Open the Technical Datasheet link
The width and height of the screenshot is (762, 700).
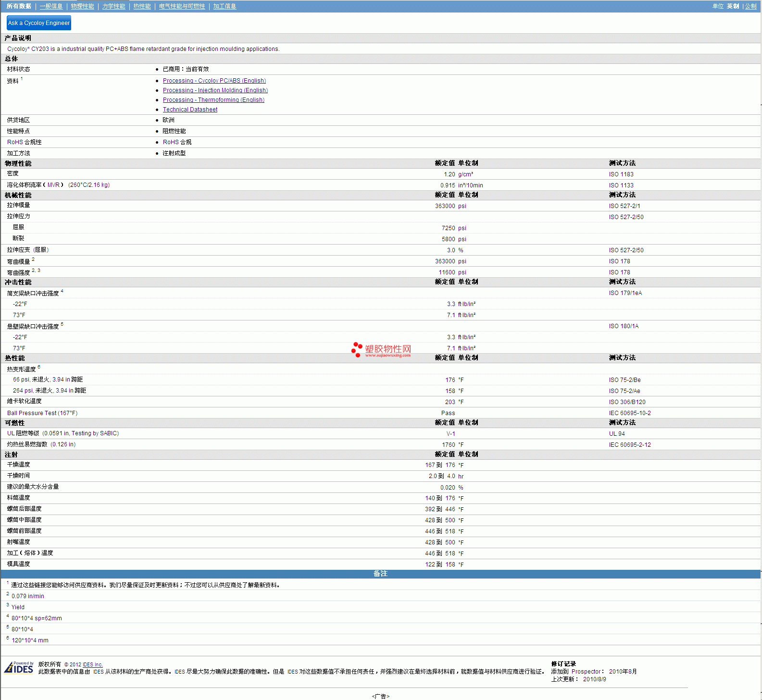pos(190,110)
